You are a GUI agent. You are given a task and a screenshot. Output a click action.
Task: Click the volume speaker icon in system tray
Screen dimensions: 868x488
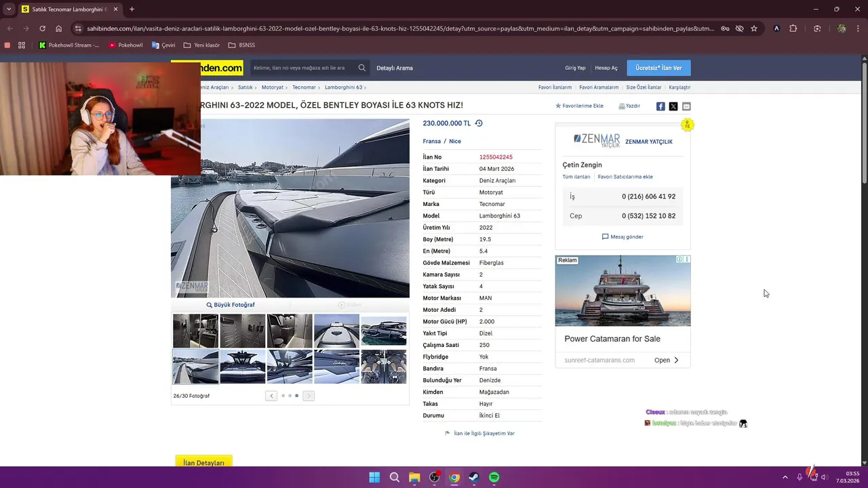click(x=825, y=477)
